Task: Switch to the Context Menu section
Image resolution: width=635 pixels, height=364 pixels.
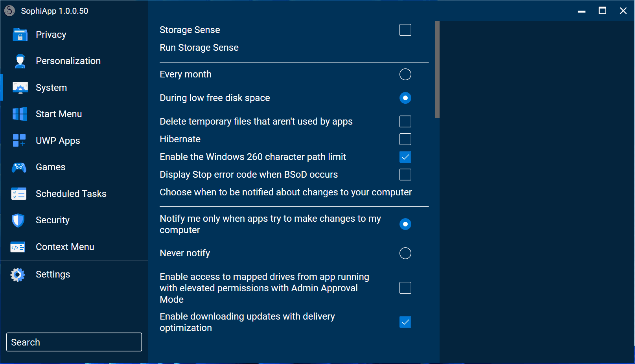Action: (x=65, y=247)
